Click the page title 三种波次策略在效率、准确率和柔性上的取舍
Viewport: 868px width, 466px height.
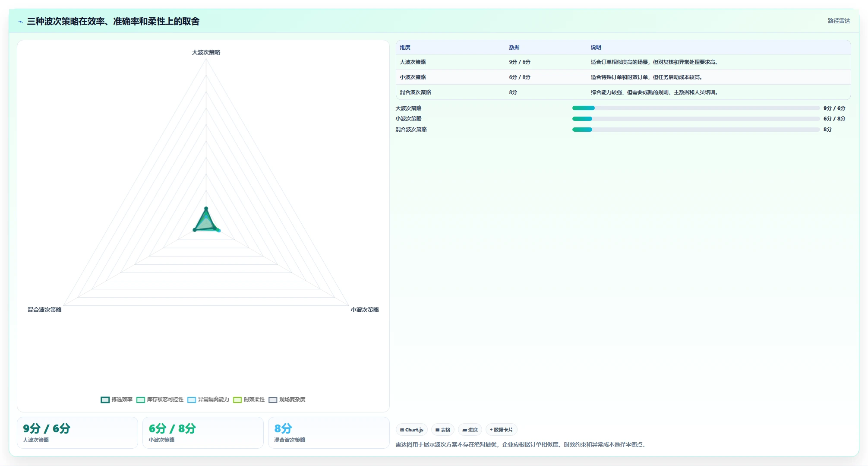(113, 21)
